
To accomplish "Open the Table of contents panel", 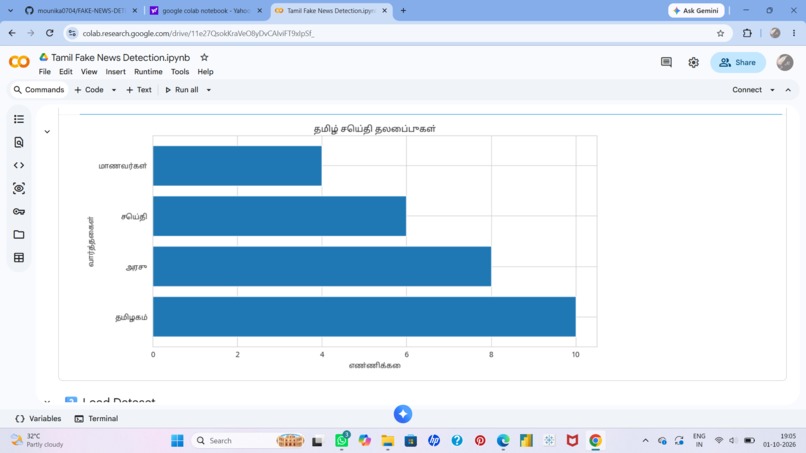I will [19, 119].
